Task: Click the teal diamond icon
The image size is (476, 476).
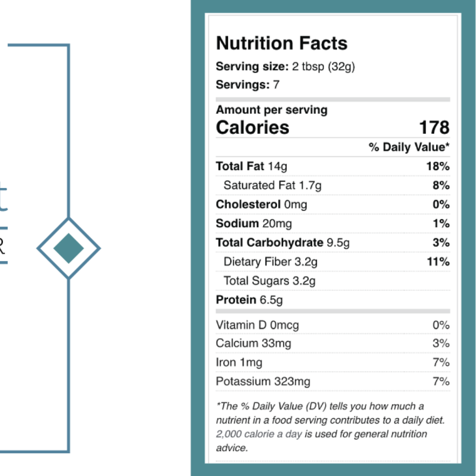Action: (68, 249)
